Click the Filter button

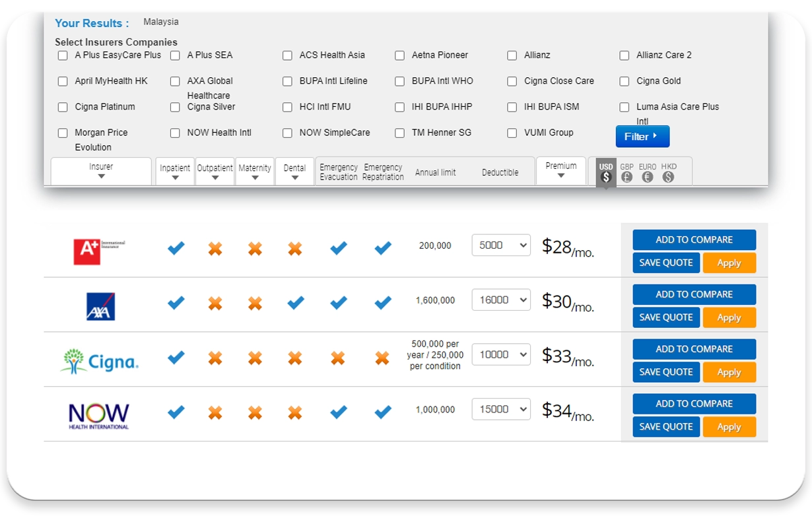[642, 137]
